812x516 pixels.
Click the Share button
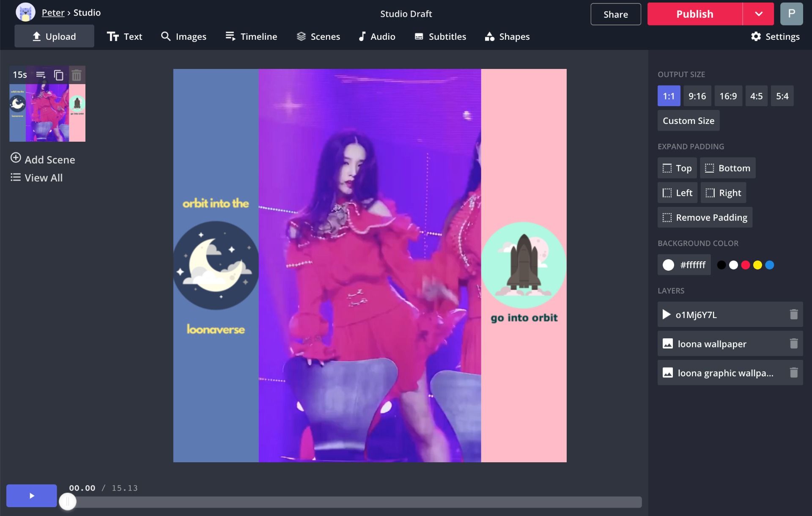pyautogui.click(x=615, y=14)
